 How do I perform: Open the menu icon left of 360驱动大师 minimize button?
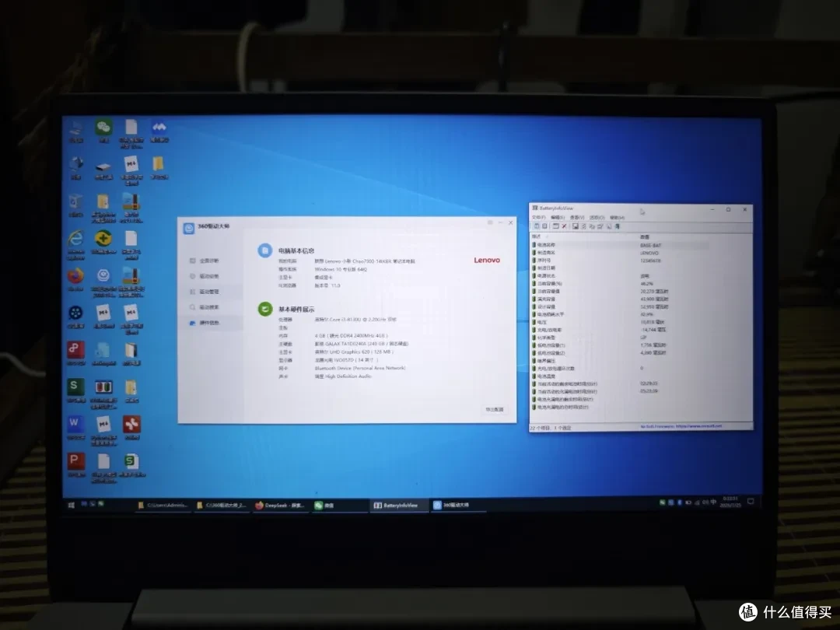click(490, 222)
